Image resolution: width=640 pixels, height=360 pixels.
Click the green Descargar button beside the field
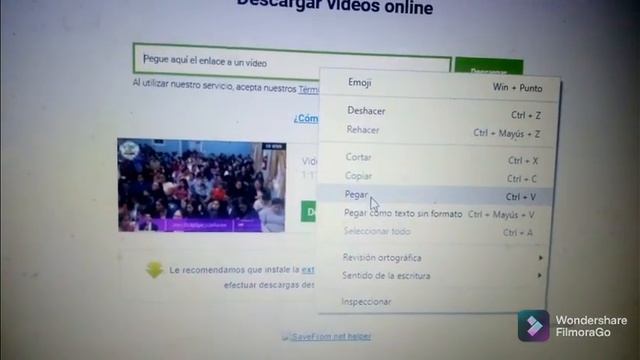click(x=489, y=67)
